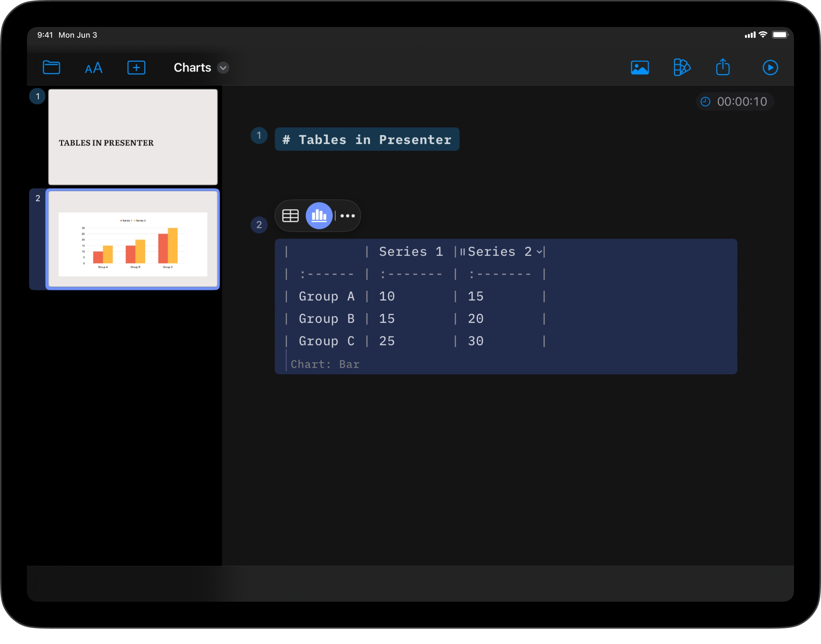The width and height of the screenshot is (821, 644).
Task: Open the Series 2 column chevron
Action: pos(539,252)
